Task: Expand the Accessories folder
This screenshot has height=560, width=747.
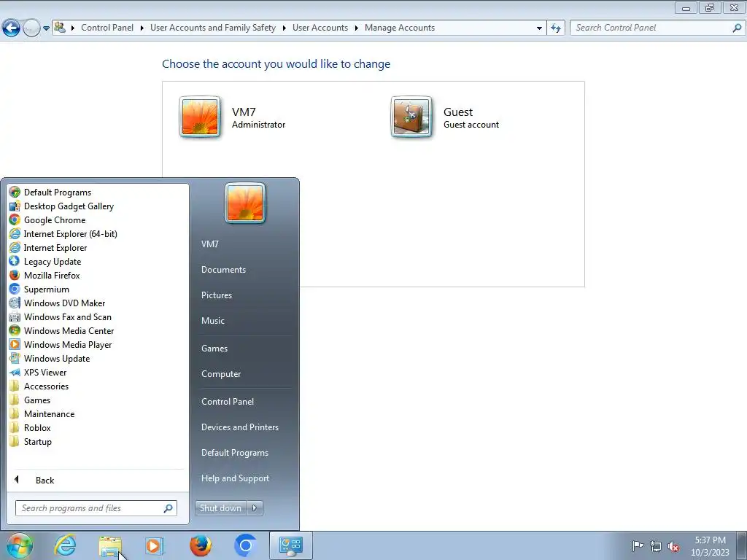Action: (x=39, y=386)
